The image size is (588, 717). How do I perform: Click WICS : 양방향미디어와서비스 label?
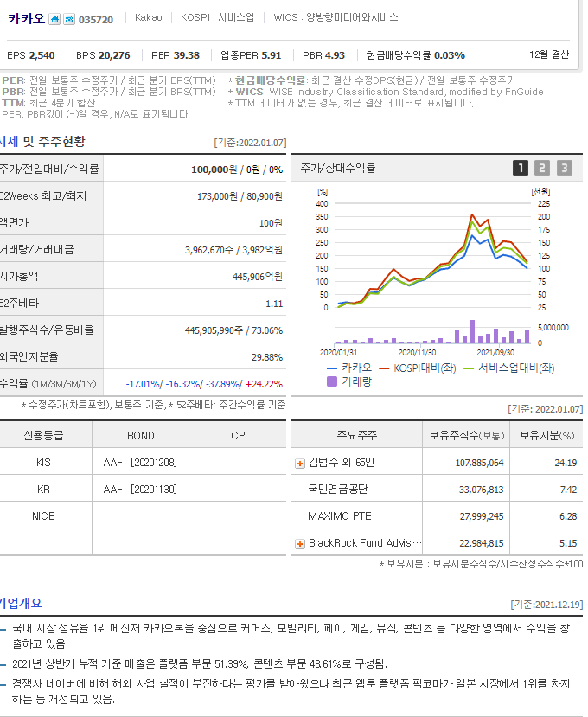(x=336, y=17)
